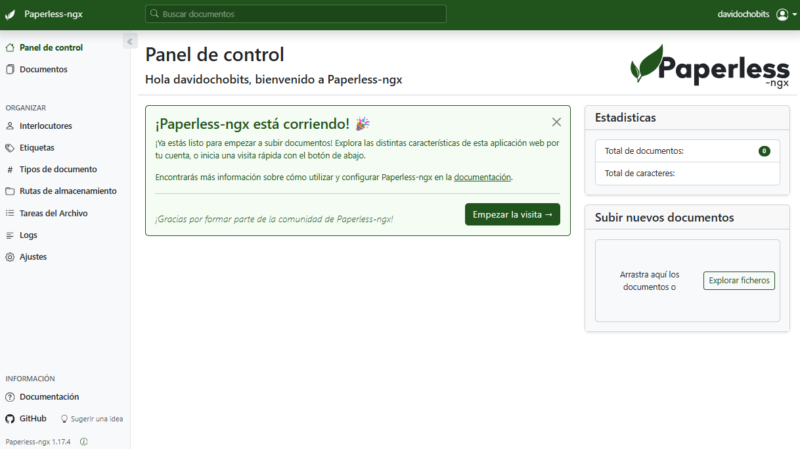
Task: Click the Etiquetas tag icon
Action: pyautogui.click(x=10, y=148)
